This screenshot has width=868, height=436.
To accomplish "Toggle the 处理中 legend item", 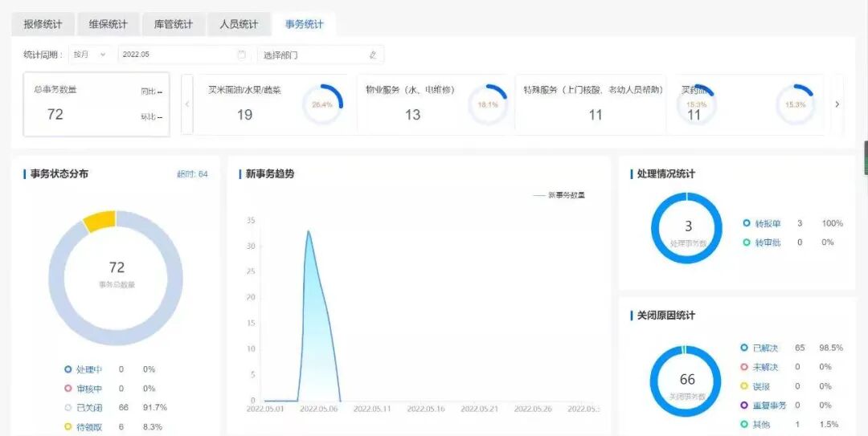I will point(83,369).
